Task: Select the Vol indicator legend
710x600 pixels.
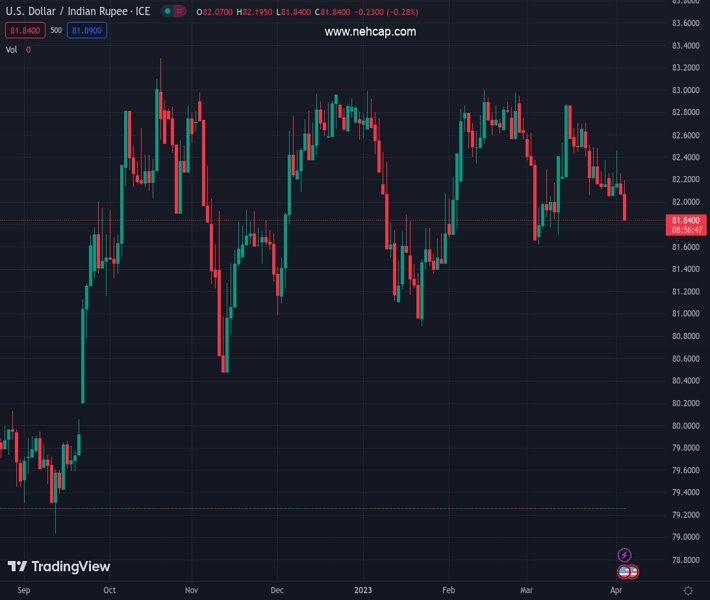Action: pyautogui.click(x=12, y=49)
